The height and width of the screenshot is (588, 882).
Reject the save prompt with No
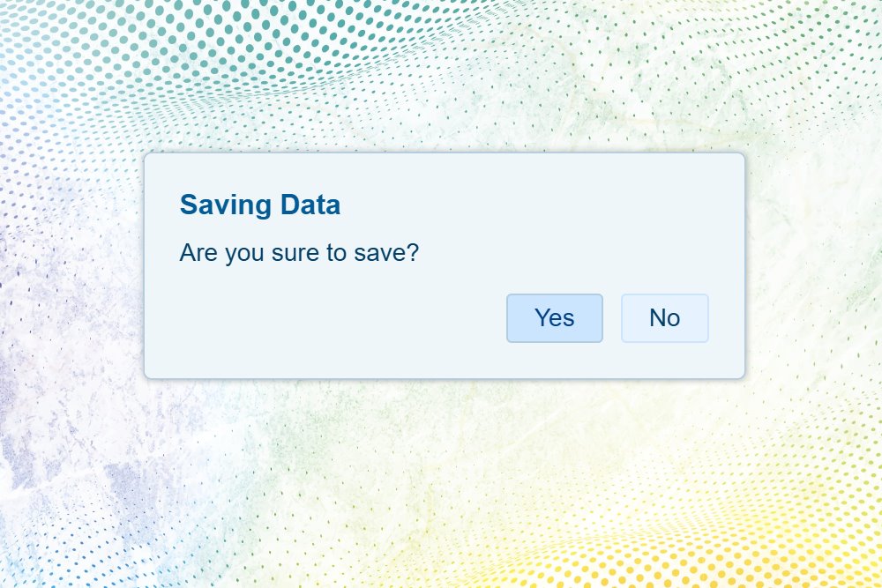pyautogui.click(x=664, y=317)
